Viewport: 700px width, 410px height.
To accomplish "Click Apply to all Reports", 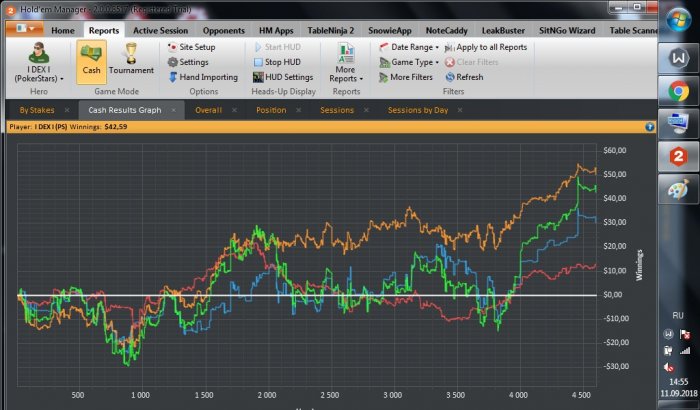I will tap(486, 47).
